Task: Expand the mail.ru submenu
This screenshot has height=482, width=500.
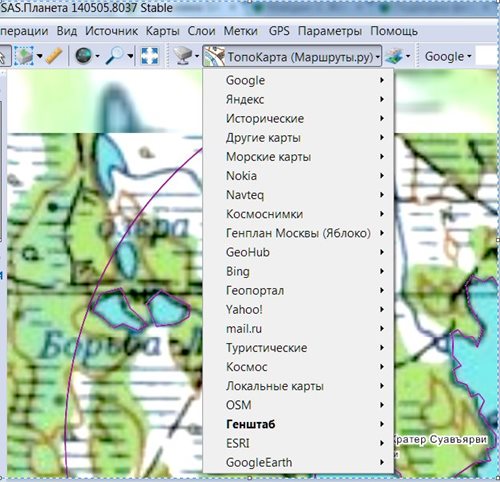Action: (298, 329)
